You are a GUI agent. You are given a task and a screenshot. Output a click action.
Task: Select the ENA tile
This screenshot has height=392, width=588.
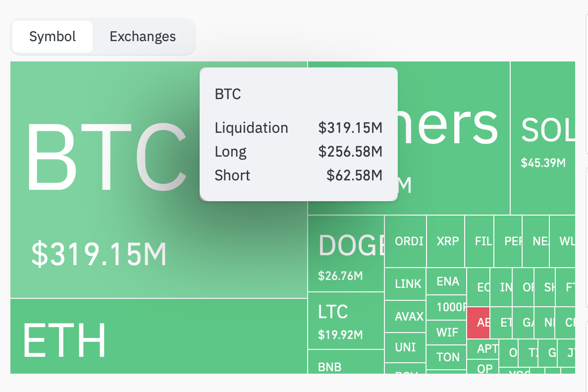(x=447, y=281)
